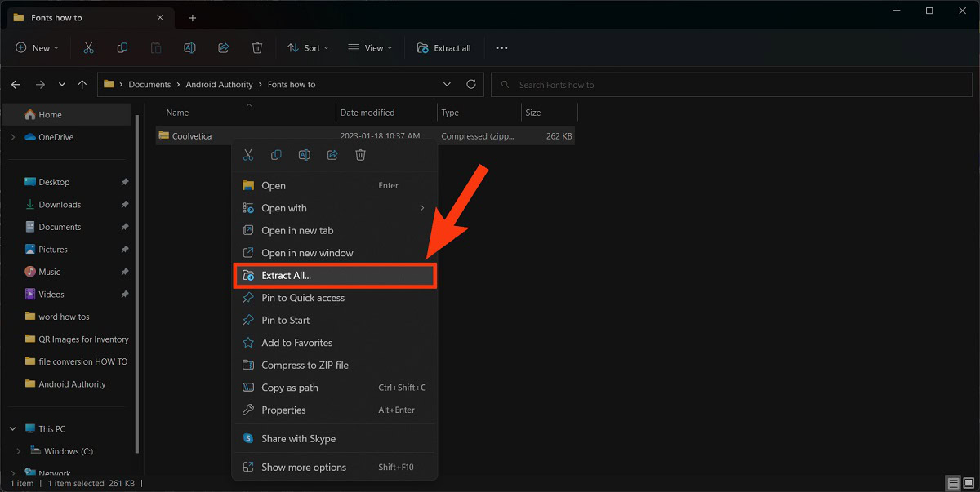Click Extract all in the toolbar
Screen dimensions: 980x492
443,48
